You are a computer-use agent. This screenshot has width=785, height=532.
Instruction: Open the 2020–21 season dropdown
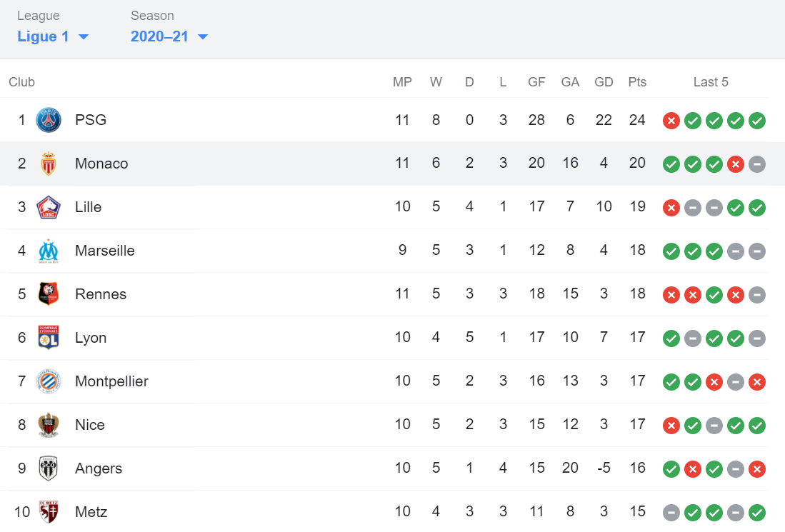[169, 36]
